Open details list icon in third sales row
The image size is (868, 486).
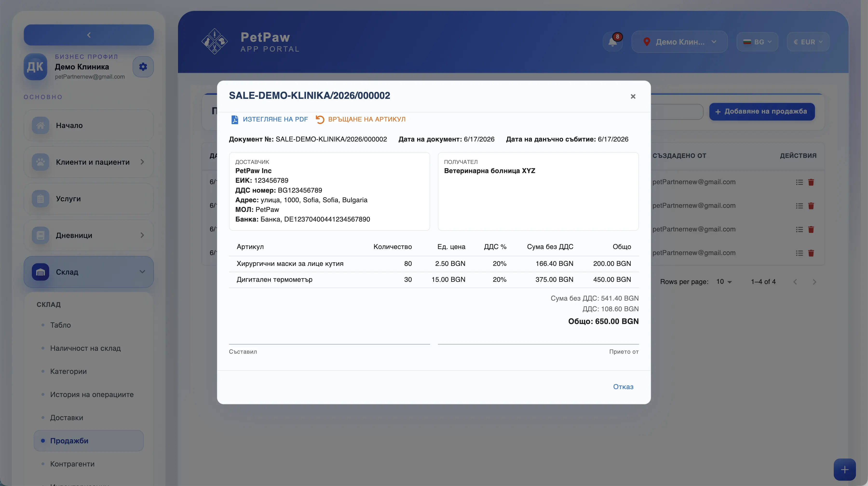pos(799,229)
